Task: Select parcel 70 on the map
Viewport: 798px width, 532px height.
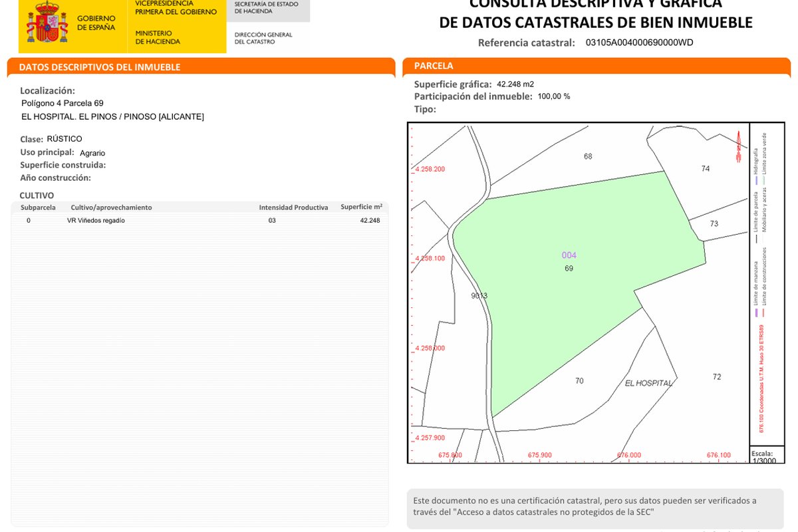Action: (x=579, y=381)
